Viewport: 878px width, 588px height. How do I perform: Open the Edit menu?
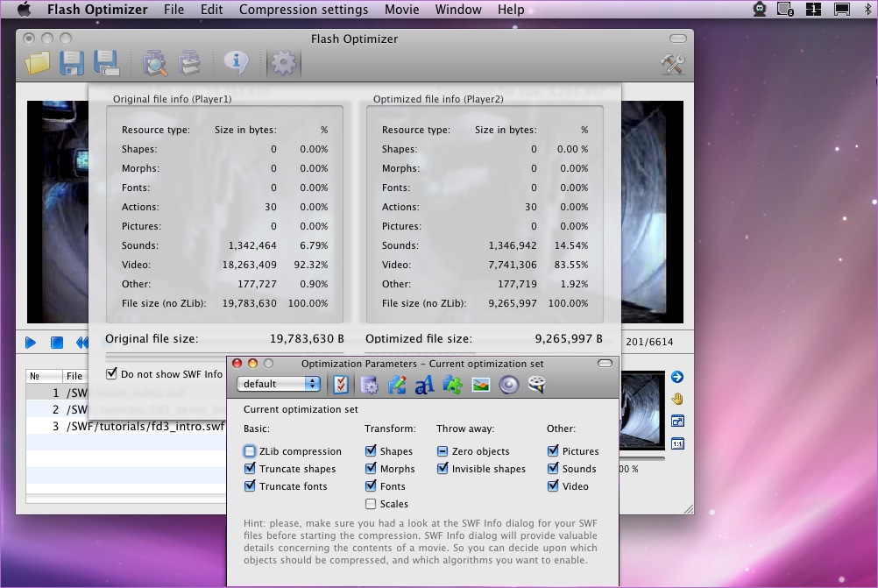212,10
